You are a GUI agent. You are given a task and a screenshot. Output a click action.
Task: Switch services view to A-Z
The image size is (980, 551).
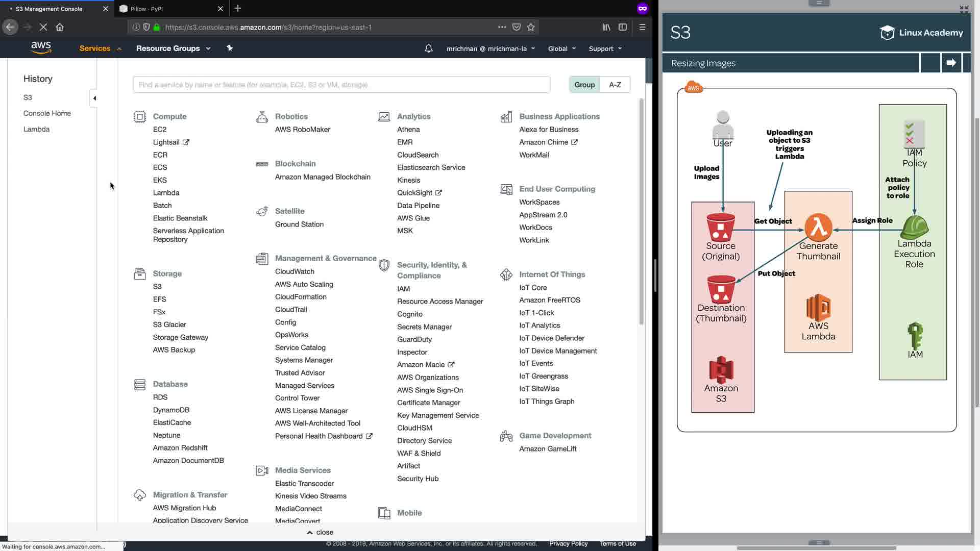(x=615, y=85)
